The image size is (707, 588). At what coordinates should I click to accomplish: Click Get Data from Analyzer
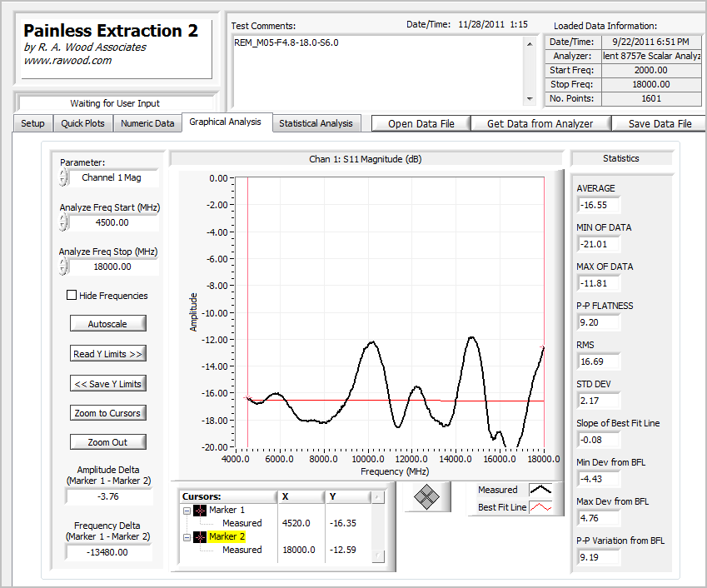pyautogui.click(x=540, y=123)
